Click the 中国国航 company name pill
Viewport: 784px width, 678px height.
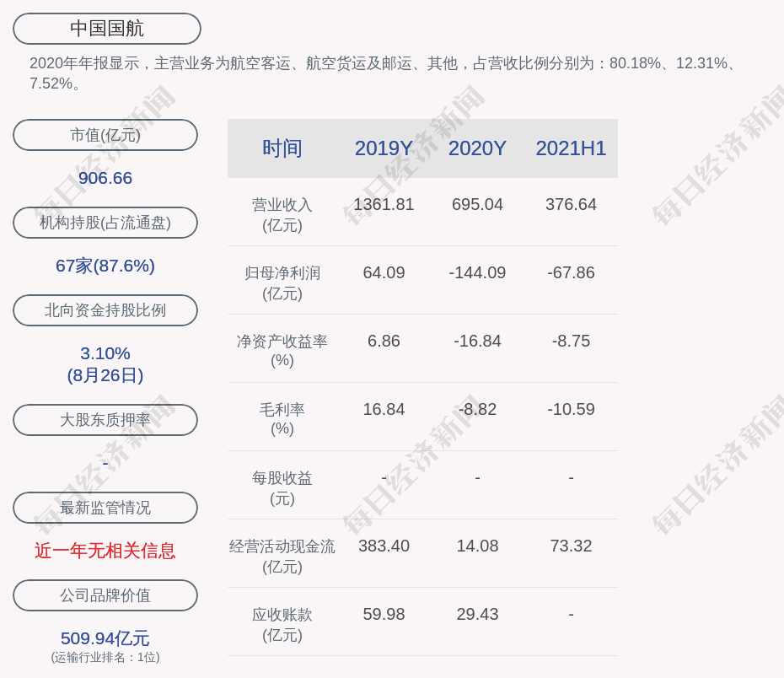coord(107,29)
